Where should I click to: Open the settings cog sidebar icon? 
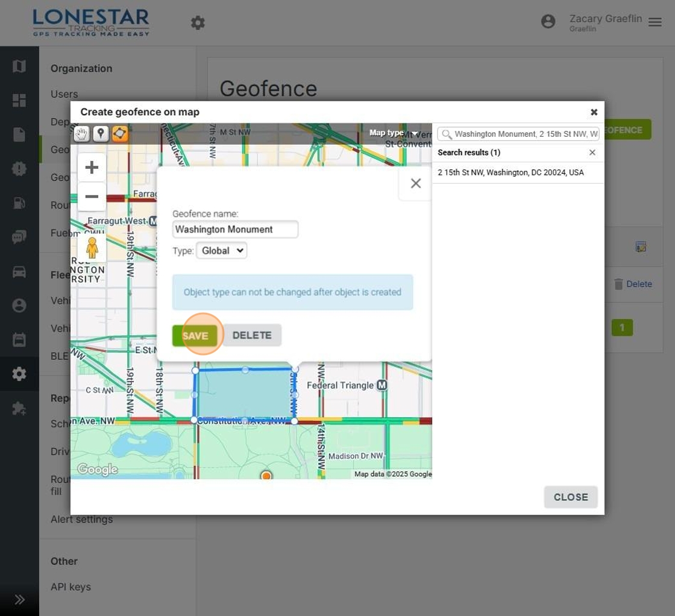(19, 374)
